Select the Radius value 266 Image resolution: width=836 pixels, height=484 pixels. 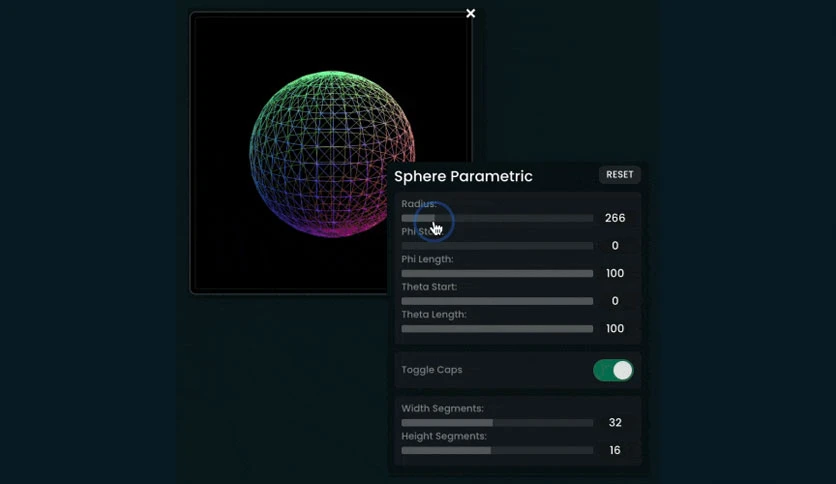tap(615, 218)
